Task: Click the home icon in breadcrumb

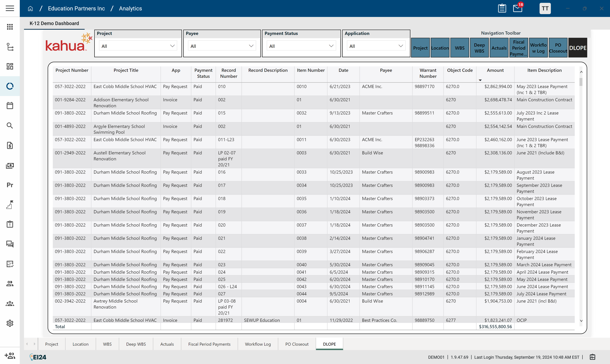Action: (30, 9)
